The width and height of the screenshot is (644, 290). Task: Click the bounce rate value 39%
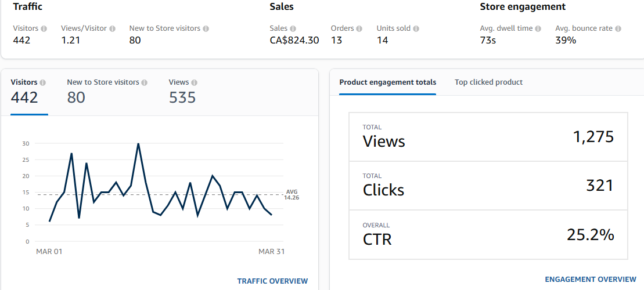566,40
